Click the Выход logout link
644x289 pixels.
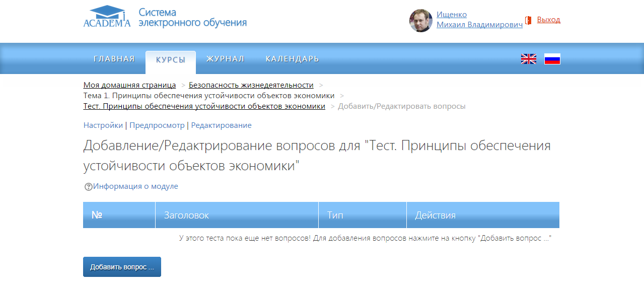pos(548,20)
